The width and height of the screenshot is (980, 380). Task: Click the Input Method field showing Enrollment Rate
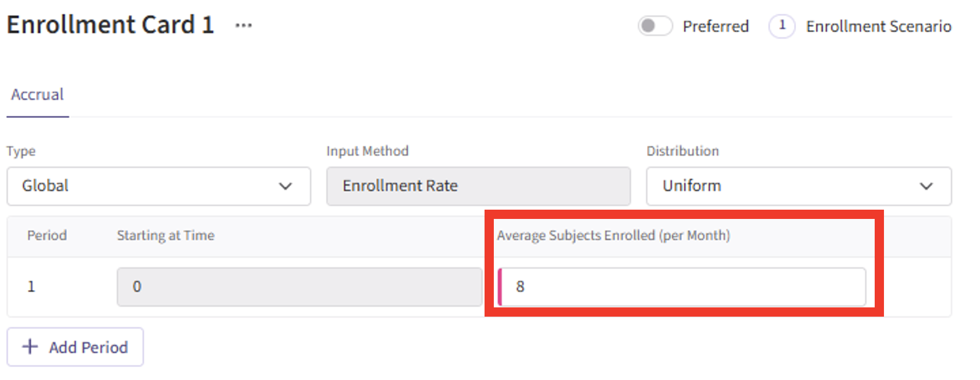(x=478, y=186)
